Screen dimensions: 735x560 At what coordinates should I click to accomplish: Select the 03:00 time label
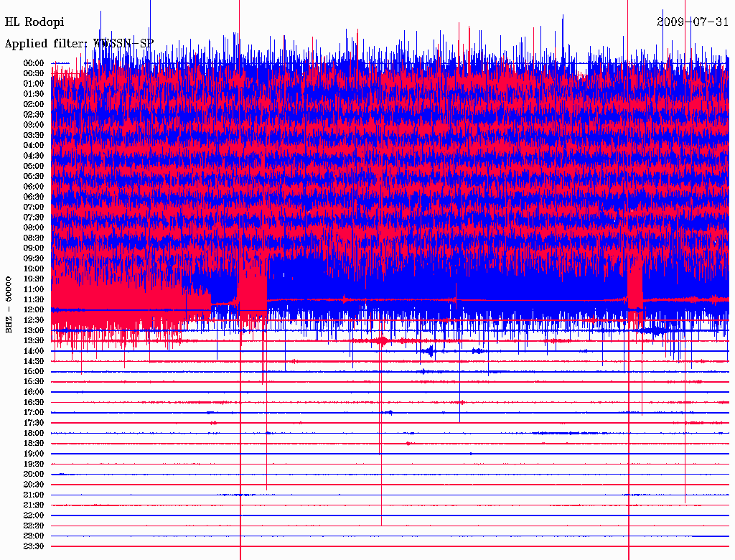tap(34, 125)
